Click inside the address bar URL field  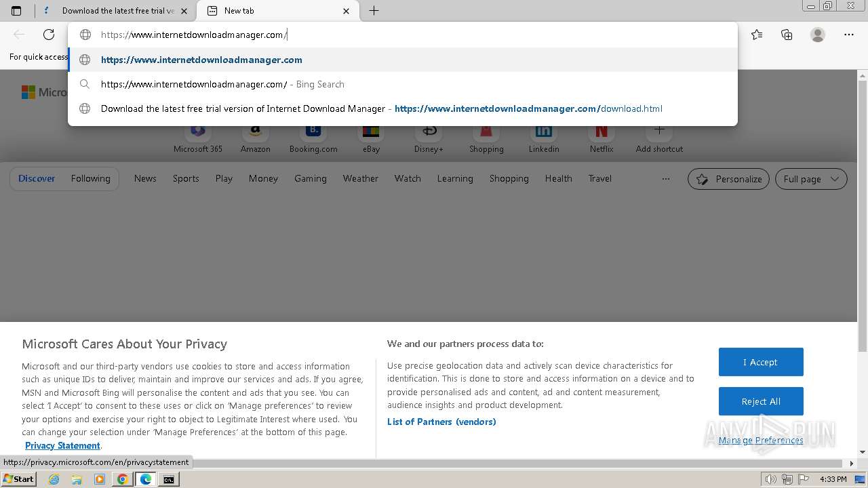point(402,35)
